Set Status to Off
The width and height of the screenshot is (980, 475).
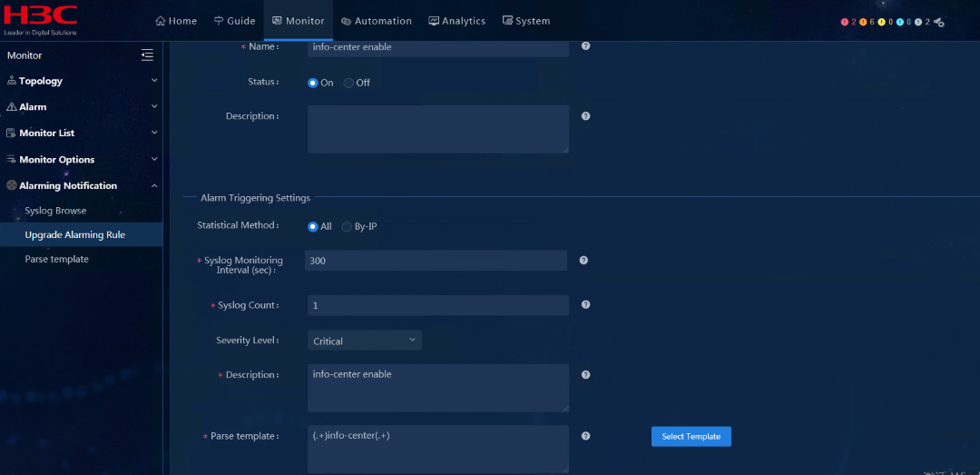348,83
